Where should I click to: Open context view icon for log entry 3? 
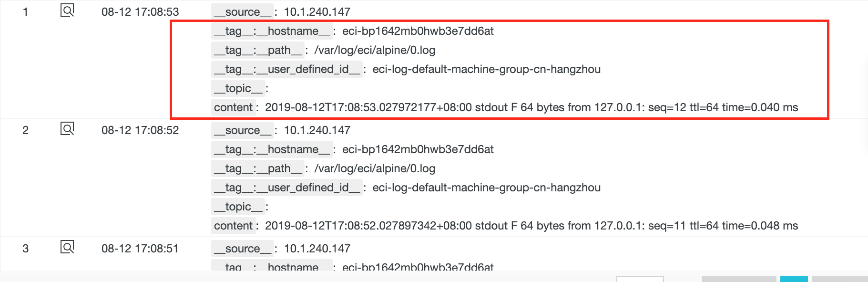tap(67, 247)
